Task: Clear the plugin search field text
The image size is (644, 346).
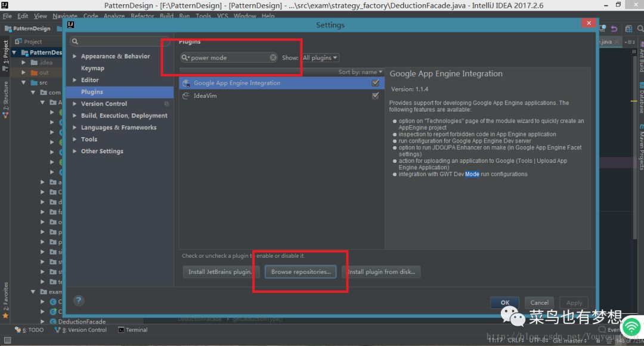Action: coord(273,57)
